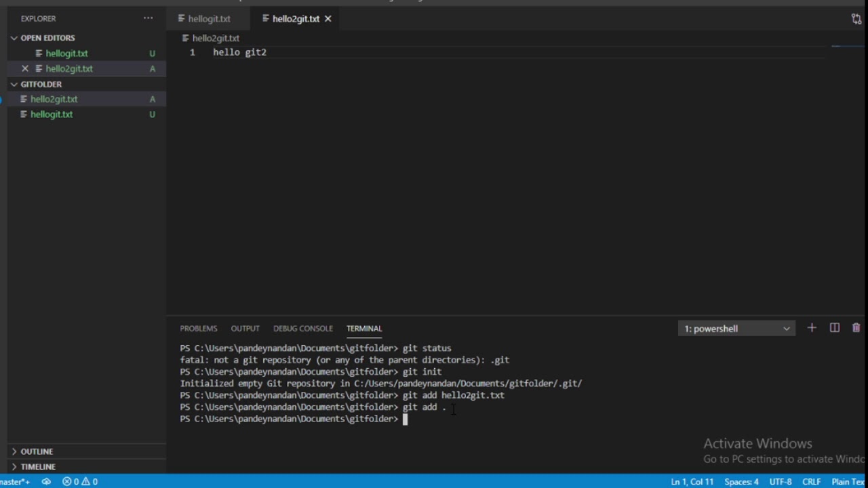868x488 pixels.
Task: Change indentation via 'Spaces: 4' status item
Action: pyautogui.click(x=741, y=482)
